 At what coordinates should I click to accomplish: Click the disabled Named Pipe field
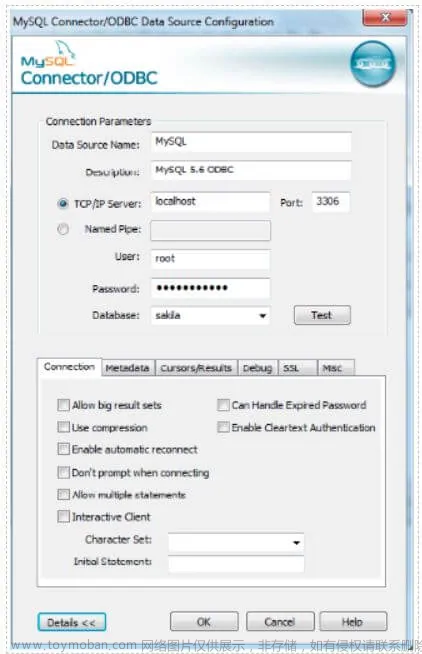210,231
